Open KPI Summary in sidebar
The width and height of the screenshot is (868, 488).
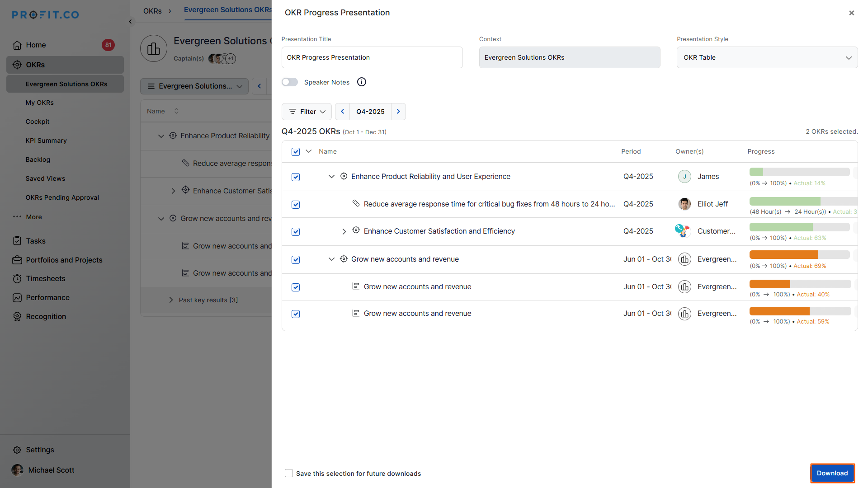pyautogui.click(x=46, y=141)
